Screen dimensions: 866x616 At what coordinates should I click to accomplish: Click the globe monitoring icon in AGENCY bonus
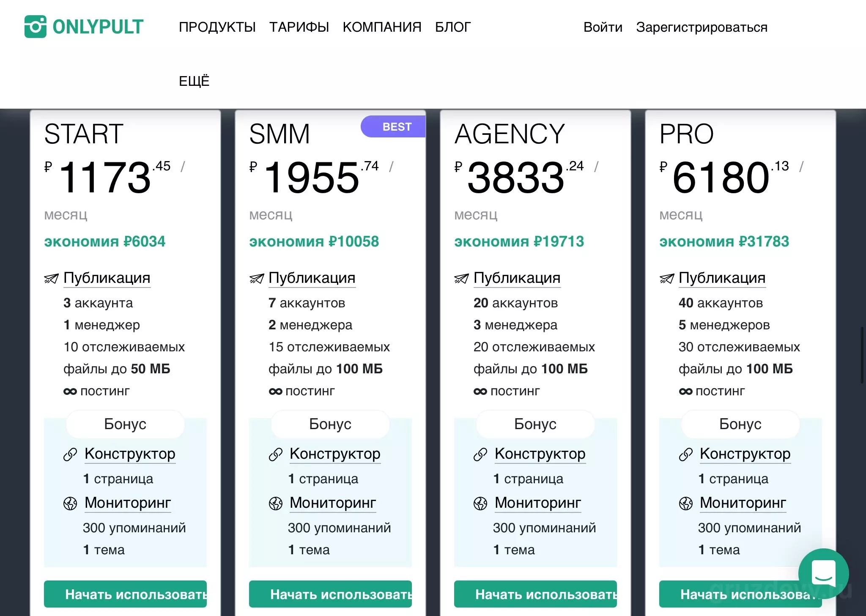[480, 504]
